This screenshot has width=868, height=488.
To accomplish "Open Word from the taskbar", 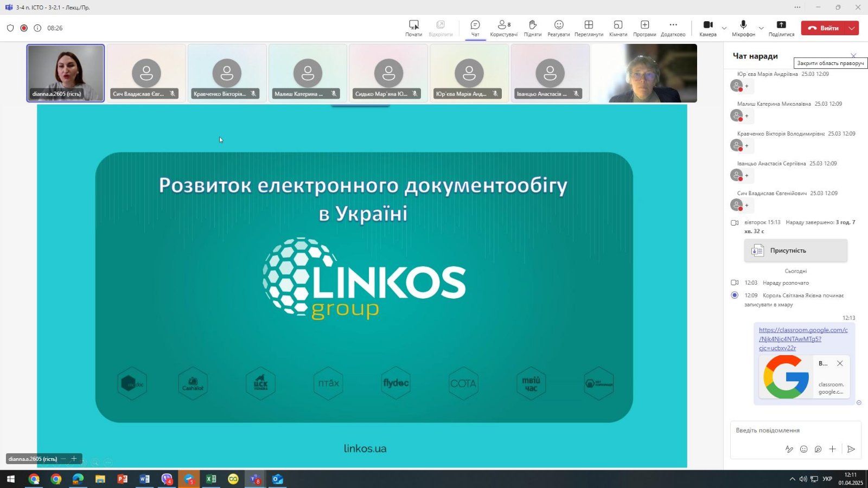I will [144, 479].
